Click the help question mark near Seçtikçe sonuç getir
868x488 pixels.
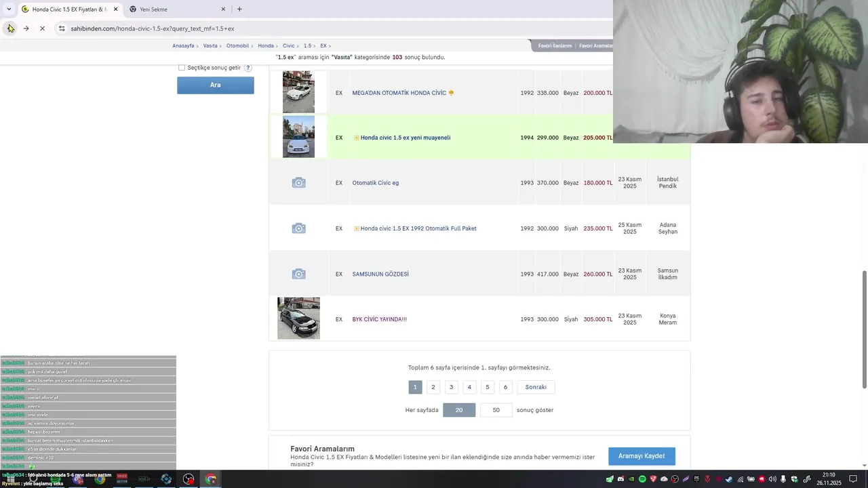[x=248, y=68]
